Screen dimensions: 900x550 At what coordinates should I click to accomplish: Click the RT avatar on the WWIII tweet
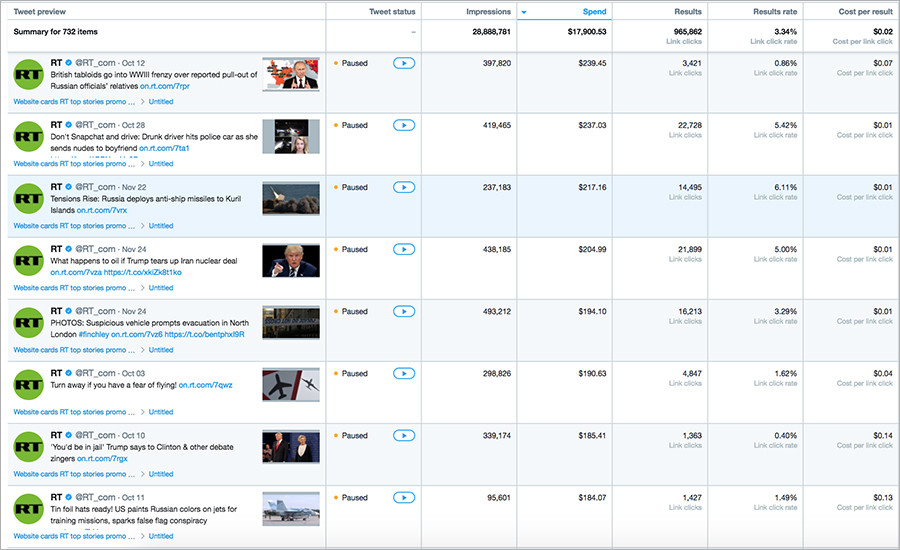(x=28, y=76)
